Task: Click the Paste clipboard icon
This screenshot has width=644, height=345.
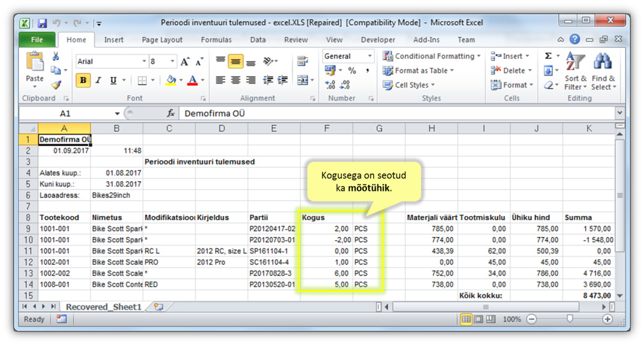Action: pyautogui.click(x=35, y=62)
